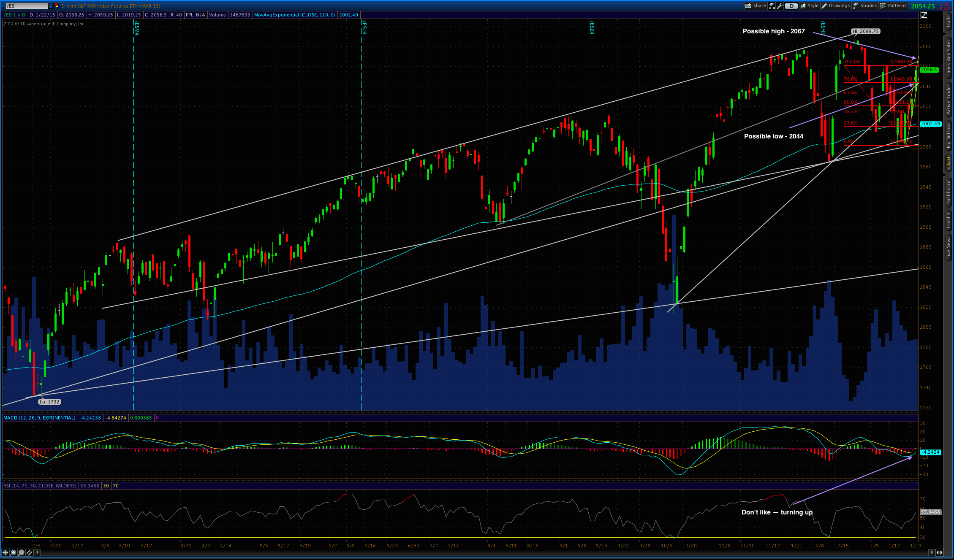The width and height of the screenshot is (954, 560).
Task: Select the trendline drawing tool icon
Action: [29, 552]
